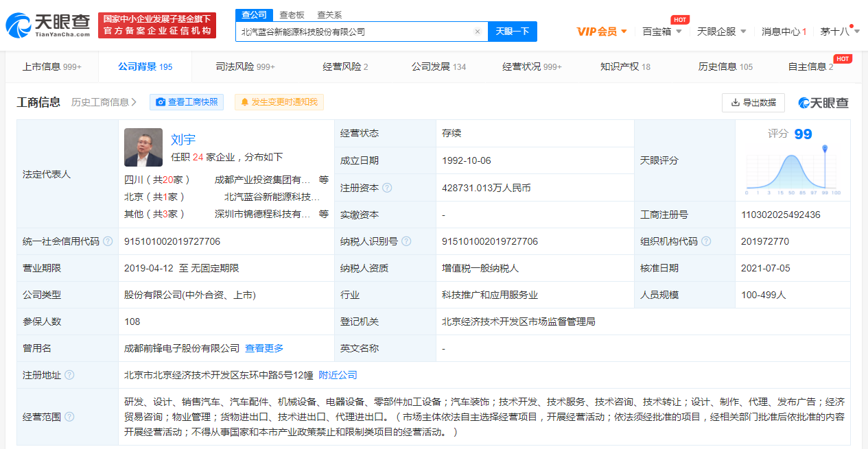Clear the search box with X icon
868x449 pixels.
477,32
